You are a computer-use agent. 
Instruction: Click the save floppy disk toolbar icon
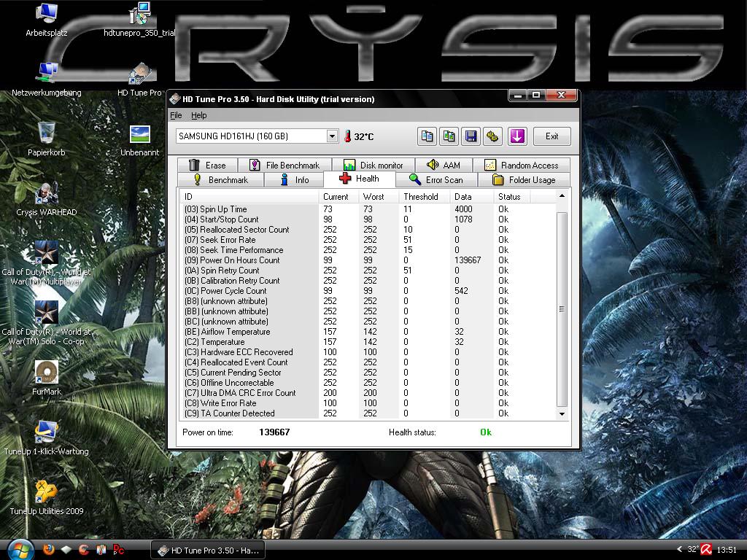471,136
